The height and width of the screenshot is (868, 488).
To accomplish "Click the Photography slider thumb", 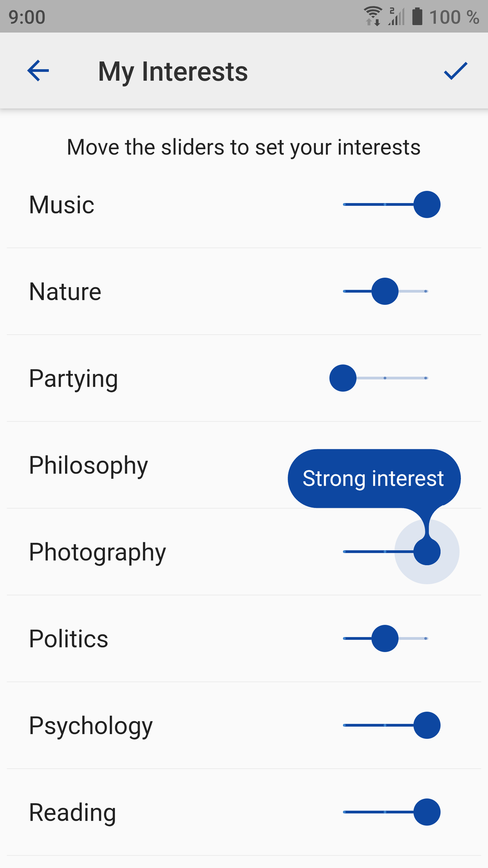I will (427, 552).
